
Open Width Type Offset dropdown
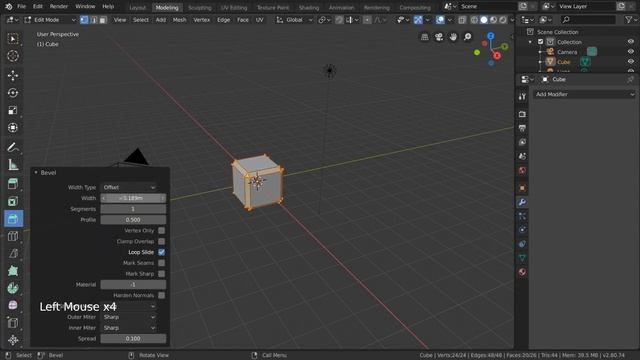point(129,187)
